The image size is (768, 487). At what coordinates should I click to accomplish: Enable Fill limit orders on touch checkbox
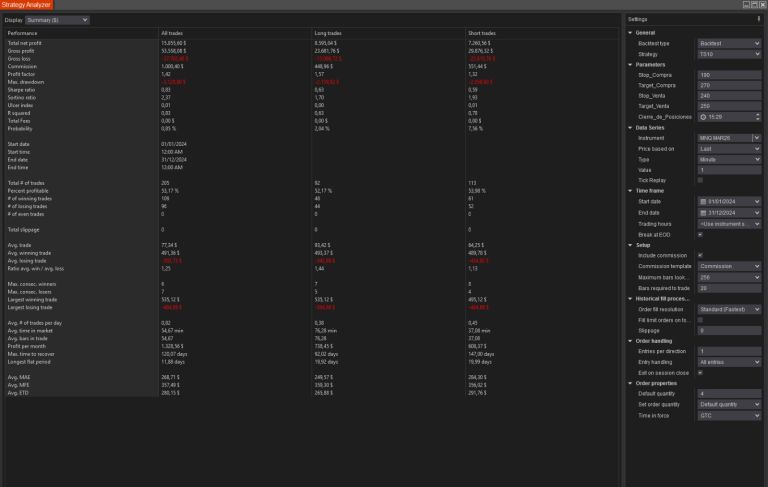click(x=700, y=320)
